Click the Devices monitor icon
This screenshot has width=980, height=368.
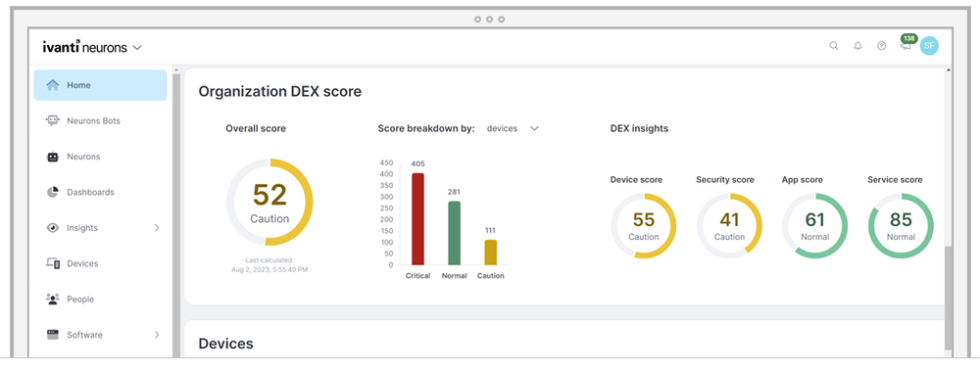point(53,263)
